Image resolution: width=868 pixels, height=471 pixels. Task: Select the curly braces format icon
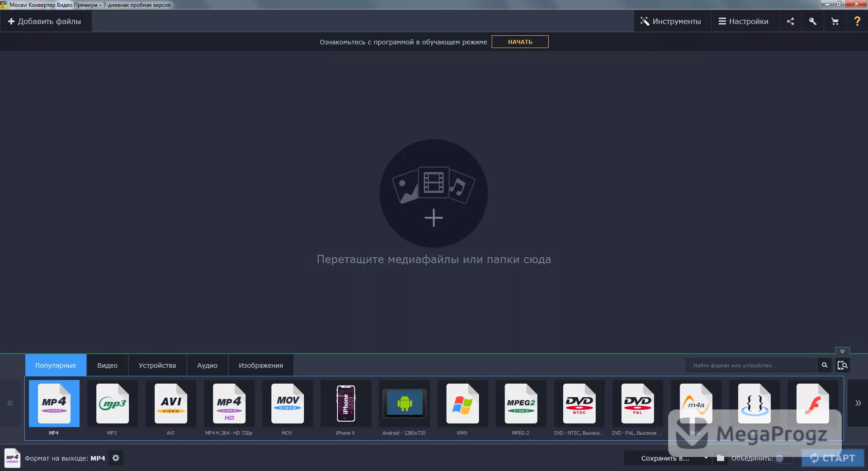click(x=754, y=404)
